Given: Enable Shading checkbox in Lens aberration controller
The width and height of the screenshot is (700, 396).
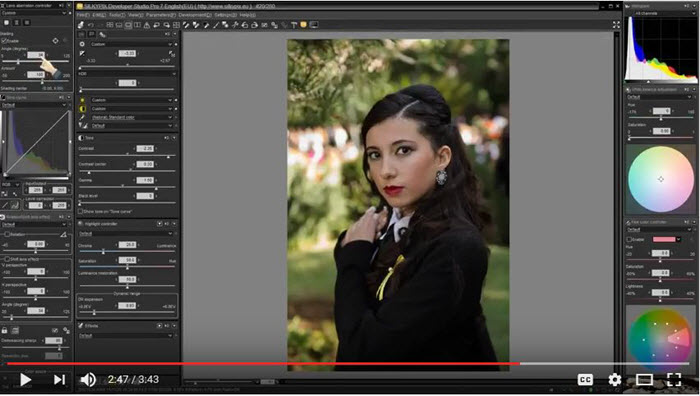Looking at the screenshot, I should [x=4, y=41].
